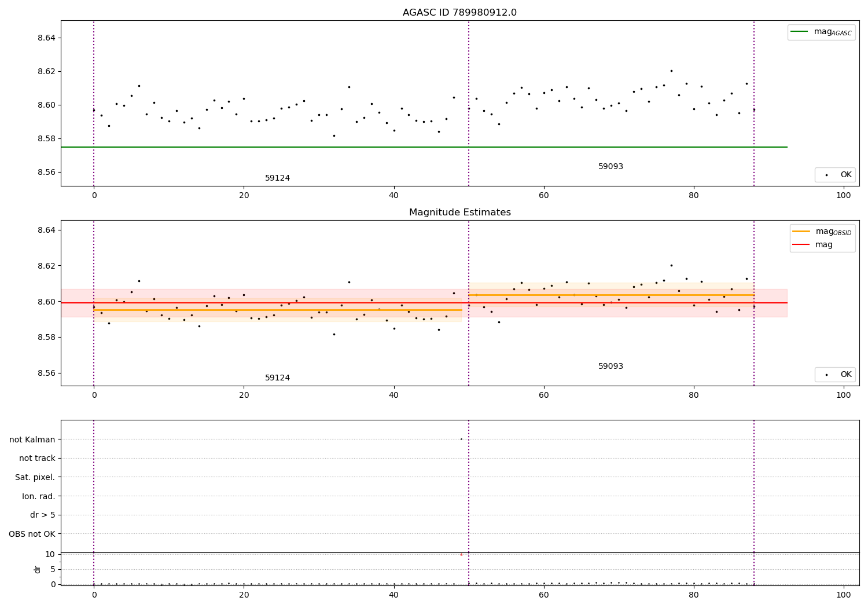Click the 'Ion. rad.' axis label
This screenshot has width=868, height=608.
(x=39, y=496)
